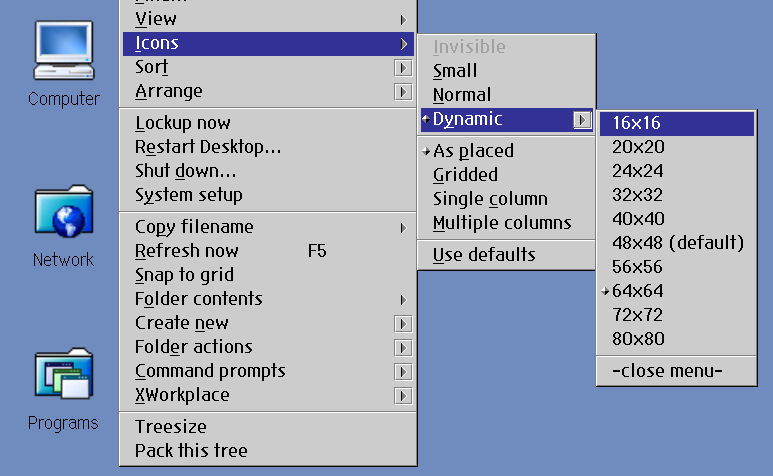Set icon size to 16x16

[637, 123]
